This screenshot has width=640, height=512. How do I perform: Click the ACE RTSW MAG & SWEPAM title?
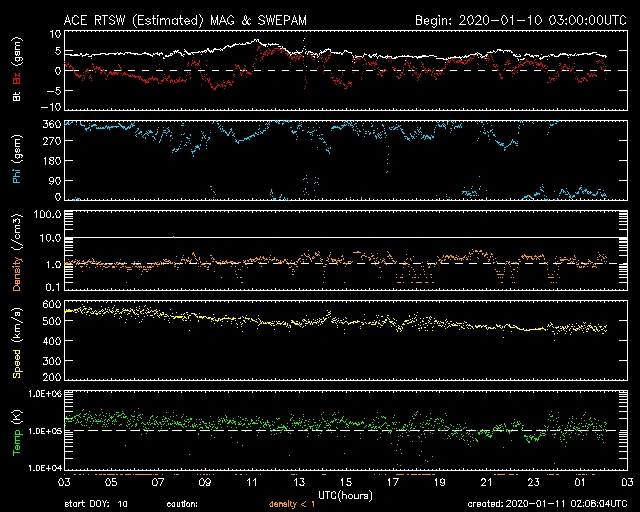click(171, 20)
